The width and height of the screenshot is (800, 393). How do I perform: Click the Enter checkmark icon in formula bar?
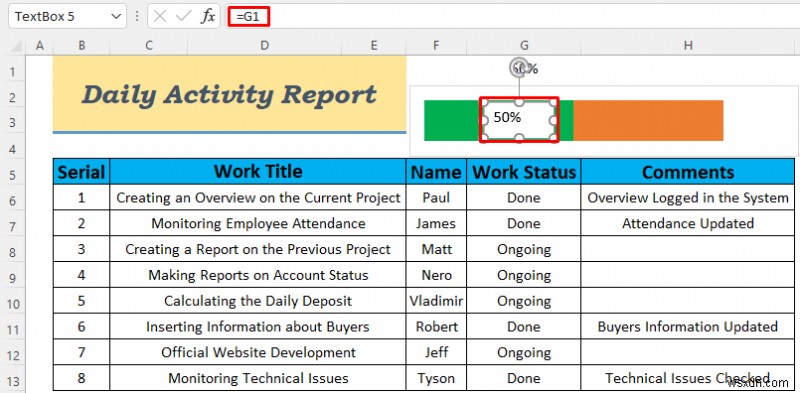pyautogui.click(x=183, y=16)
